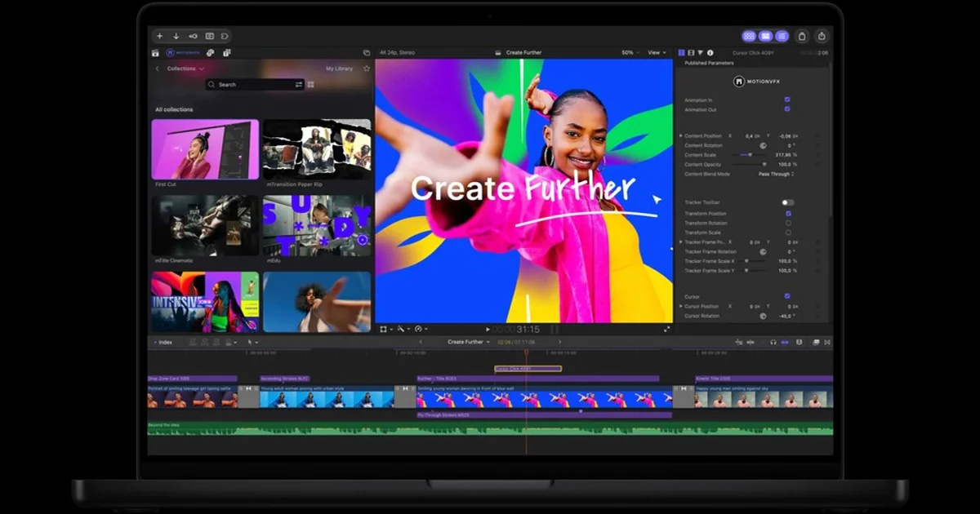Open the Keyword editor key icon
Screen dimensions: 980x514
coord(193,36)
